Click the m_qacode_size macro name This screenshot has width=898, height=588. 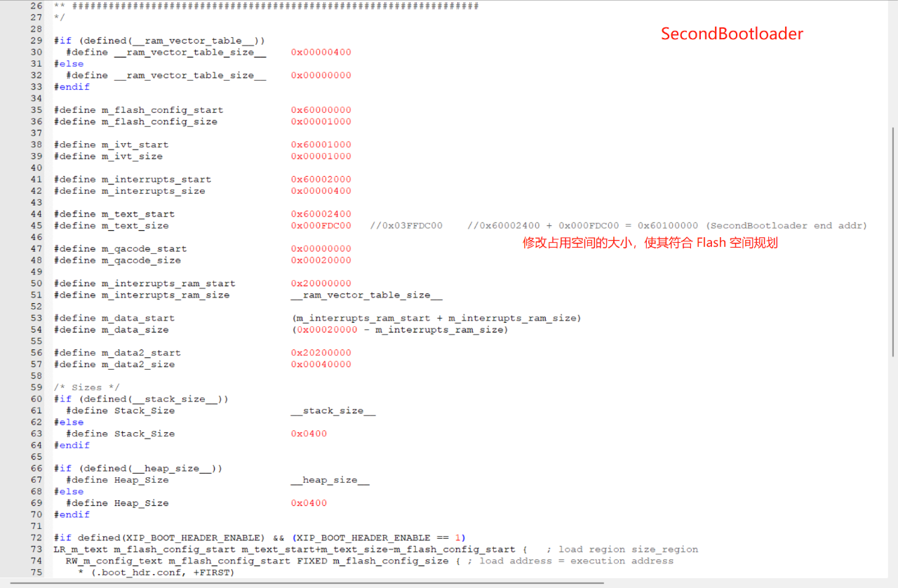141,260
